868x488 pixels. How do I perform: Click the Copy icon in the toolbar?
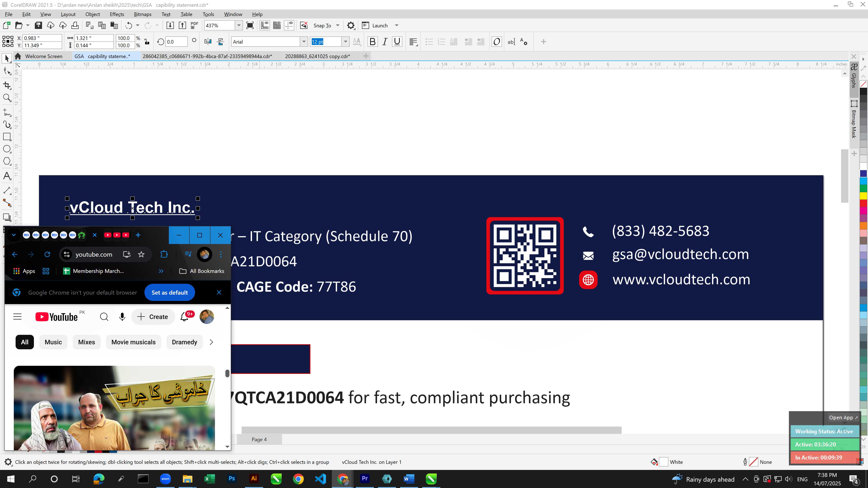[x=102, y=25]
